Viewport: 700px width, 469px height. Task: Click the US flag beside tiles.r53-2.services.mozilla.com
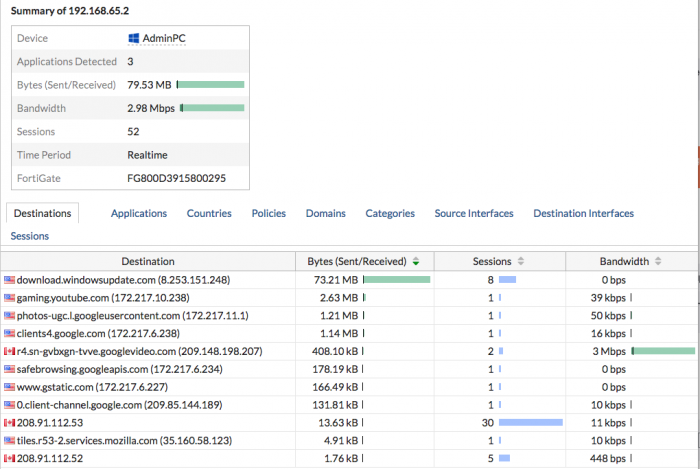(x=10, y=442)
